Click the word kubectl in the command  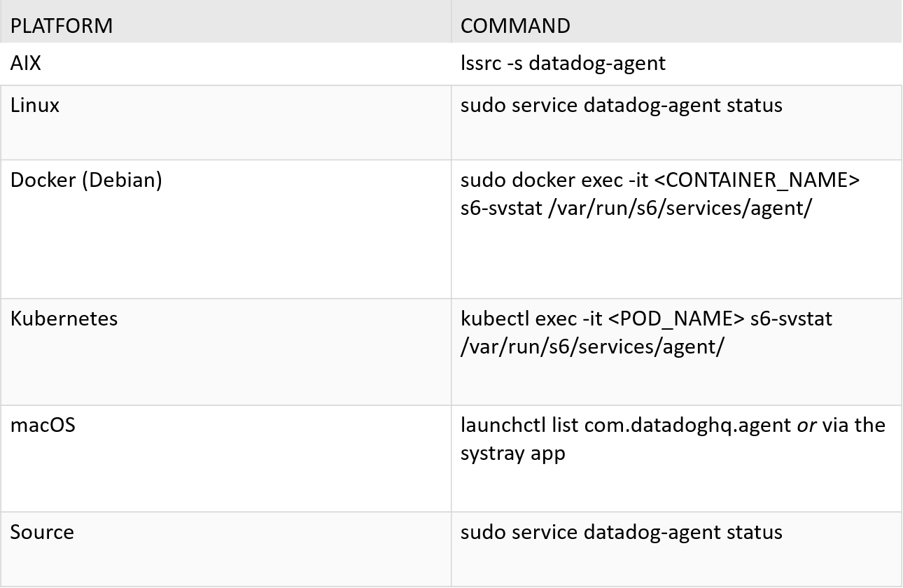495,318
